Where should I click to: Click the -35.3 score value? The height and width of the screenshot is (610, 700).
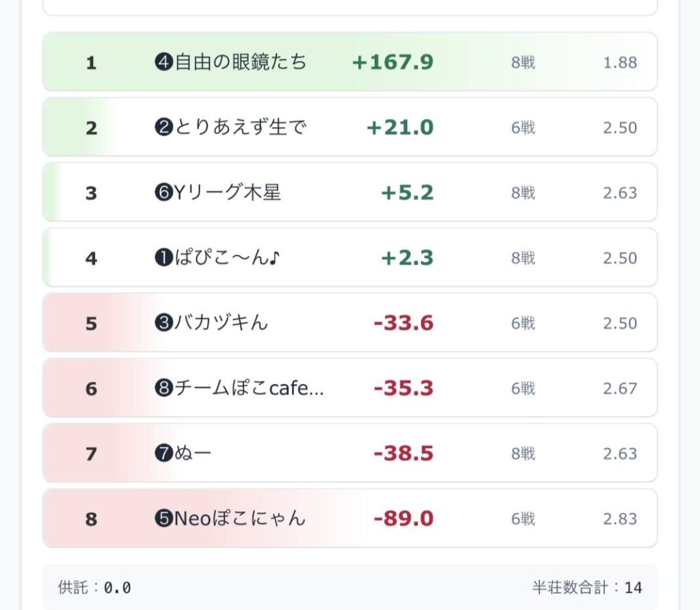(403, 389)
